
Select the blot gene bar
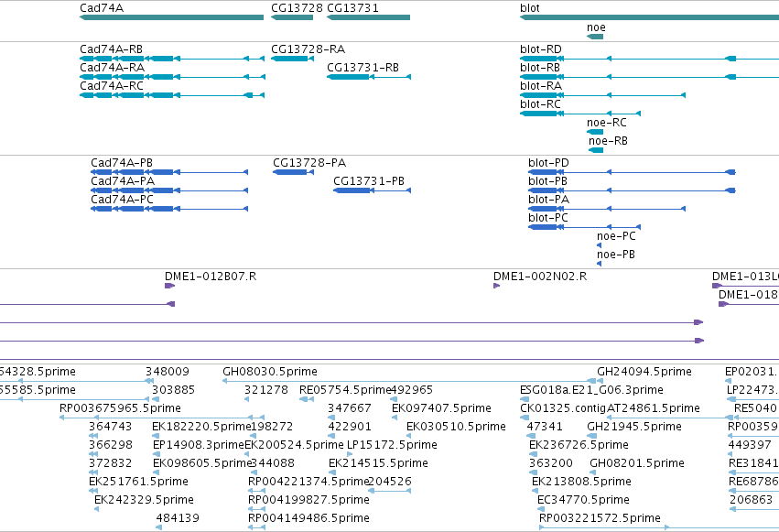pos(649,17)
